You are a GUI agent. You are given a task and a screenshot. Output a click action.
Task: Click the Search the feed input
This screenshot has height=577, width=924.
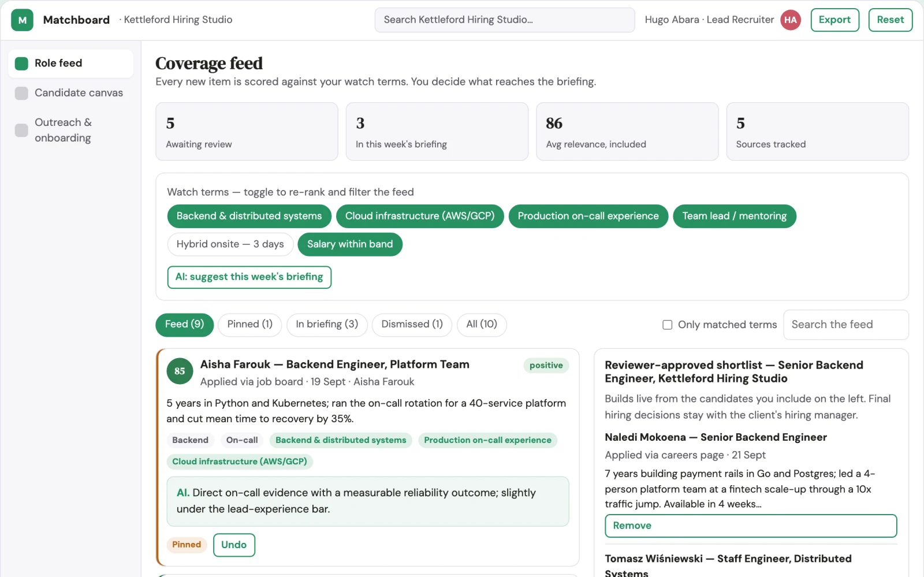click(845, 325)
